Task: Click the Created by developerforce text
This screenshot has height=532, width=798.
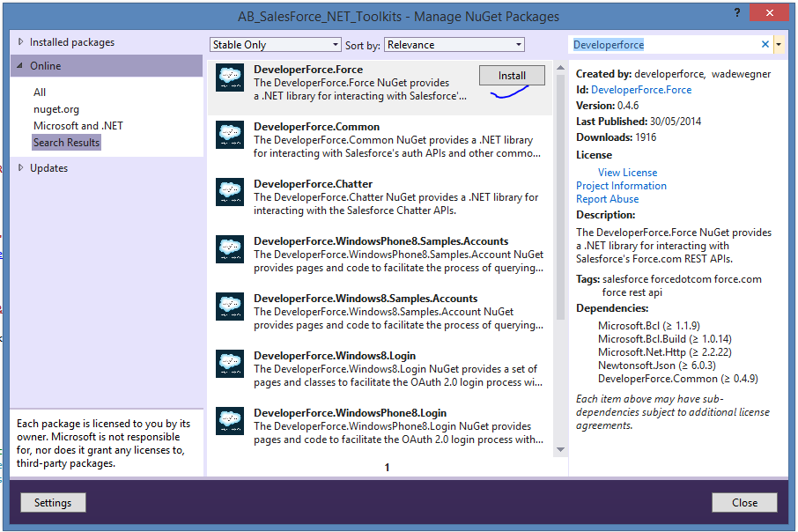Action: [x=673, y=74]
